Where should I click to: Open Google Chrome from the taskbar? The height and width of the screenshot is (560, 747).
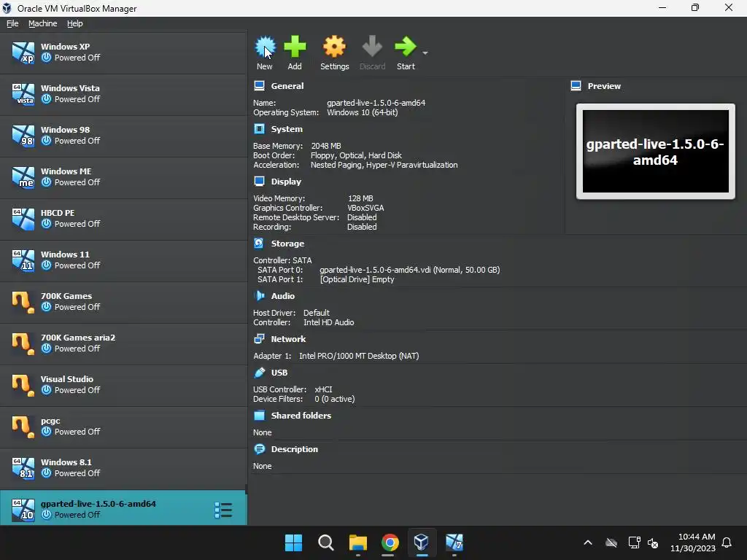point(390,542)
